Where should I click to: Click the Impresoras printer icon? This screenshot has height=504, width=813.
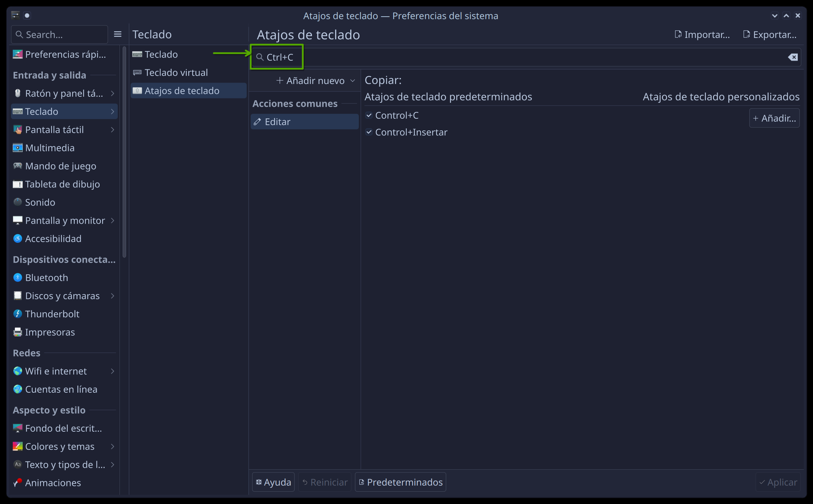click(17, 332)
